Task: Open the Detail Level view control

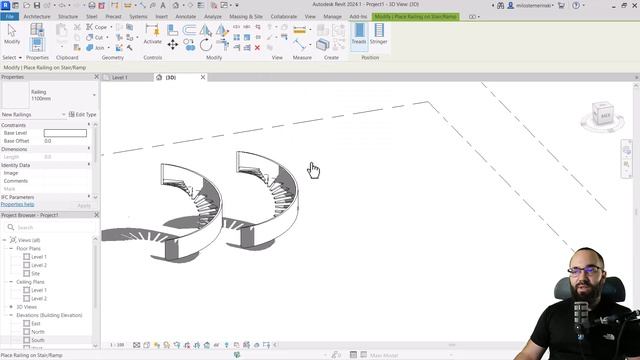Action: [x=137, y=345]
